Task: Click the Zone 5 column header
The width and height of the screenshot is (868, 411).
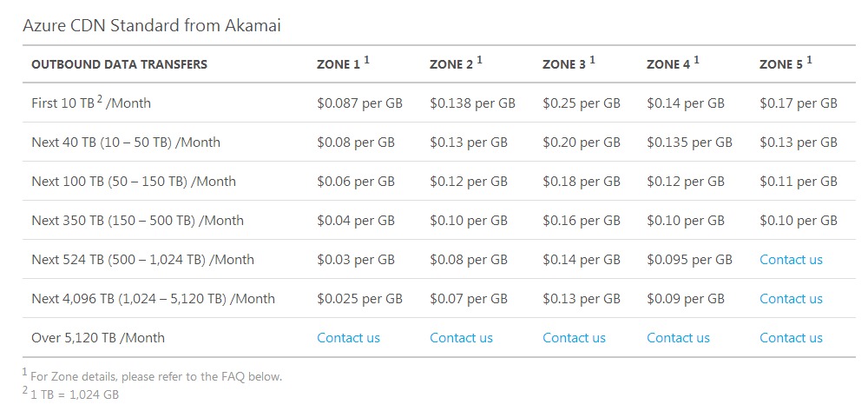Action: (x=782, y=64)
